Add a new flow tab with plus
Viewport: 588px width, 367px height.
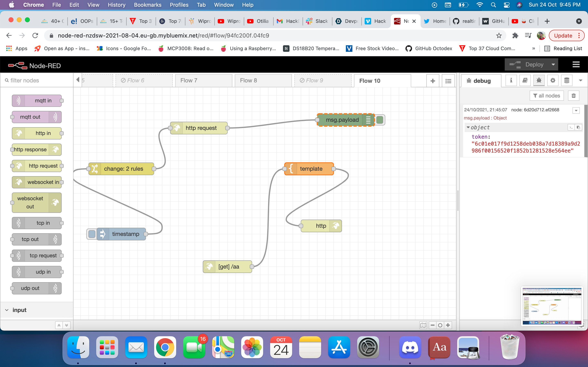pos(433,81)
